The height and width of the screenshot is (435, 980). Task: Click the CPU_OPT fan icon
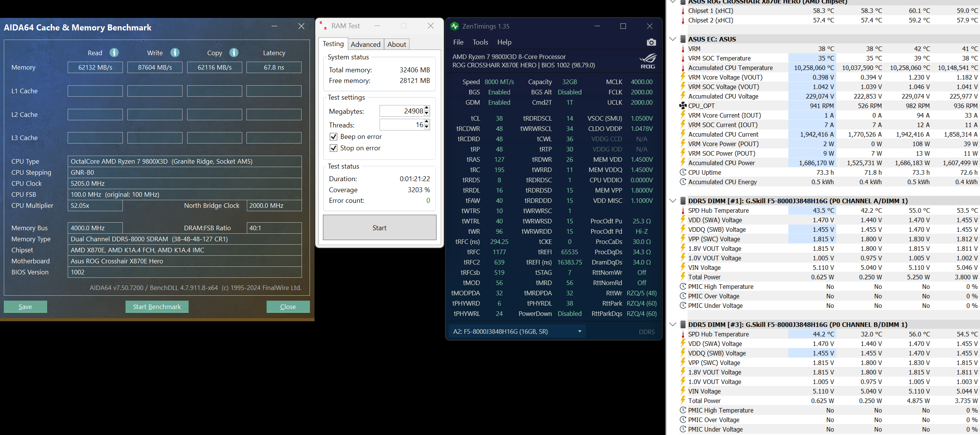pos(683,106)
